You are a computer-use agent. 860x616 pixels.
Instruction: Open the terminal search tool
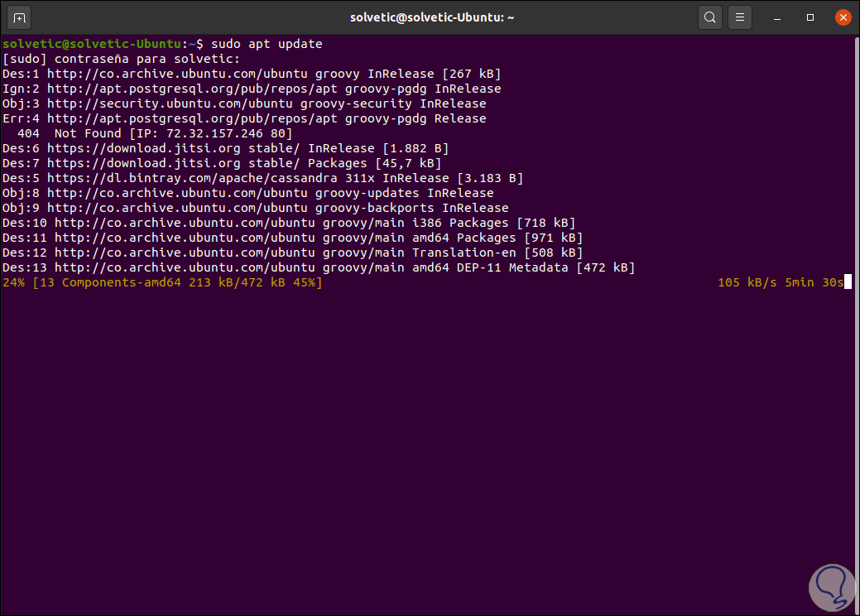click(709, 17)
